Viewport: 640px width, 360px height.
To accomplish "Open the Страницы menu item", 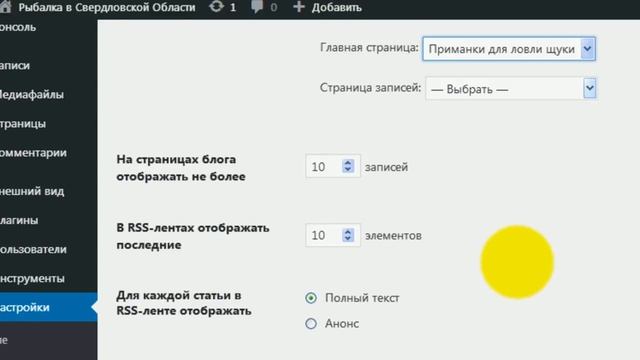I will point(23,124).
